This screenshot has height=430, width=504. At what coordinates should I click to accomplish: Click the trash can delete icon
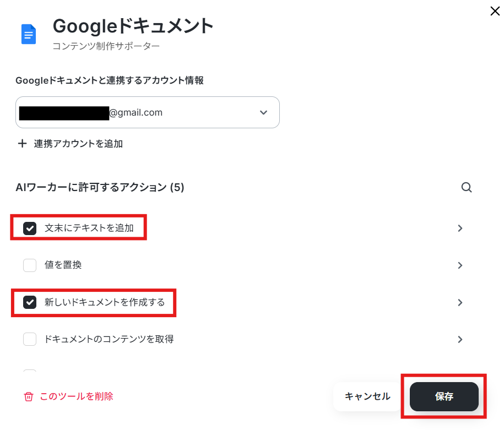coord(29,396)
